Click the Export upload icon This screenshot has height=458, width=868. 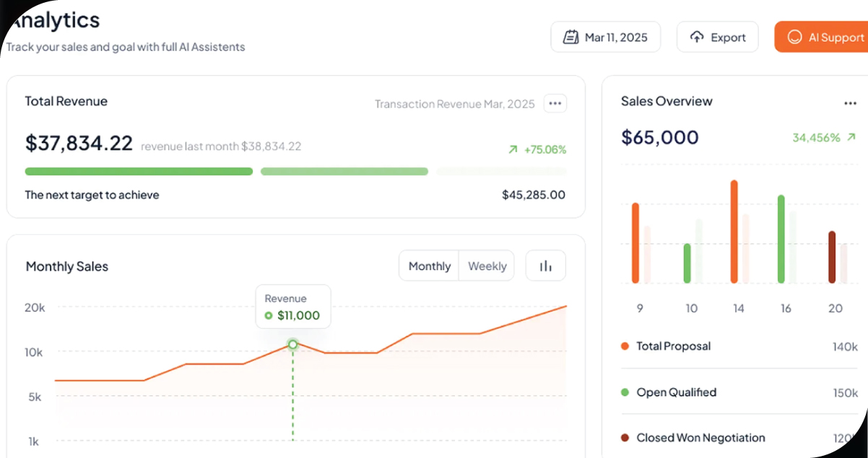(696, 37)
